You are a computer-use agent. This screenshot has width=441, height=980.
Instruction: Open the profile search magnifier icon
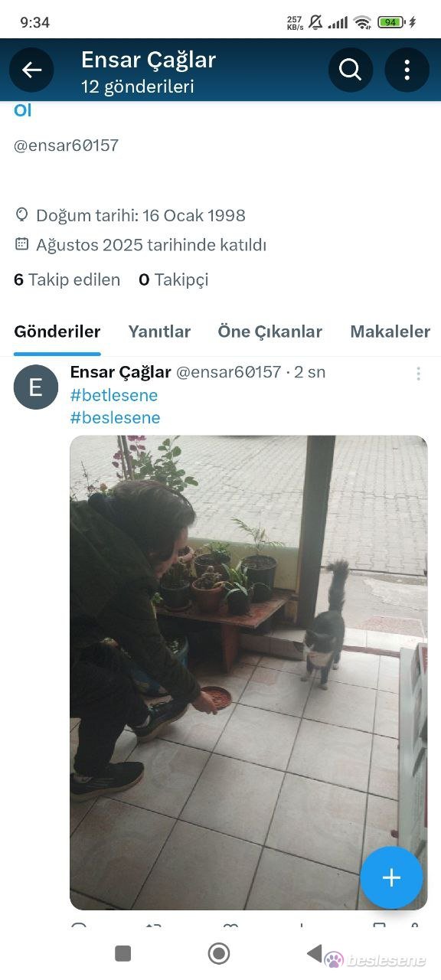350,70
